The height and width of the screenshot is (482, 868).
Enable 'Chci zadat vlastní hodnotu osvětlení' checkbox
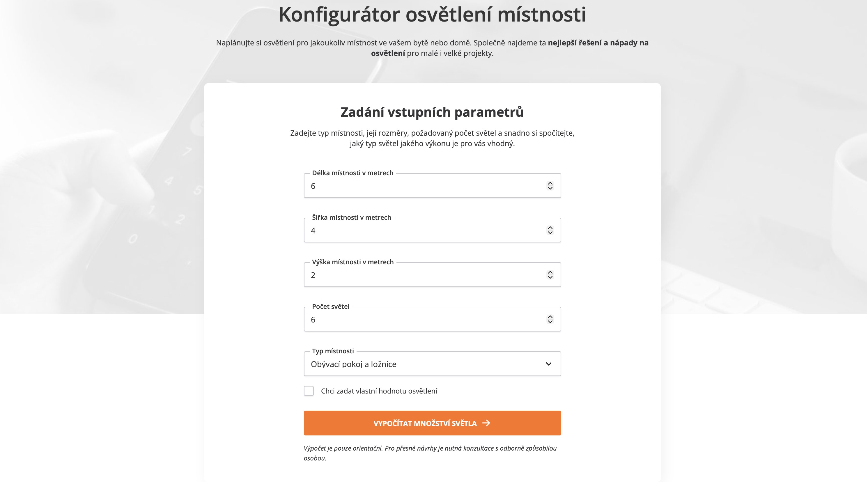(x=309, y=391)
